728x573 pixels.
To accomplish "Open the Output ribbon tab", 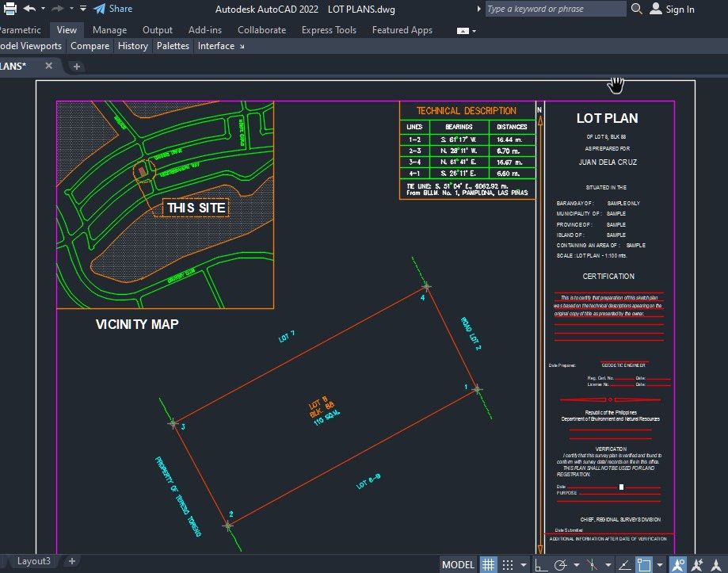I will click(x=158, y=30).
